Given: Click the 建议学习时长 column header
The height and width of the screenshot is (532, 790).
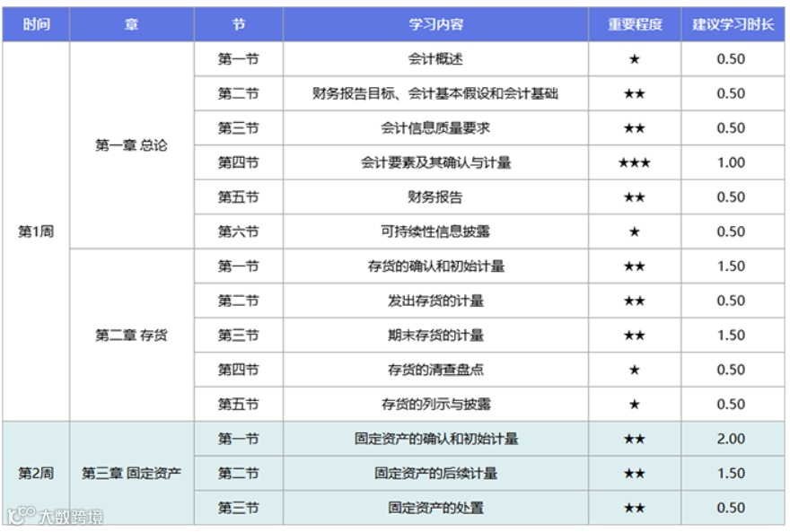Looking at the screenshot, I should point(733,24).
